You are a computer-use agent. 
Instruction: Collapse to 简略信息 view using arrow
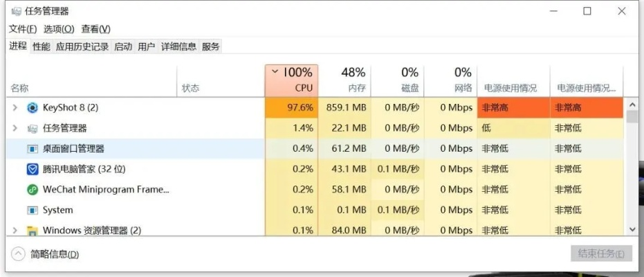click(x=18, y=254)
